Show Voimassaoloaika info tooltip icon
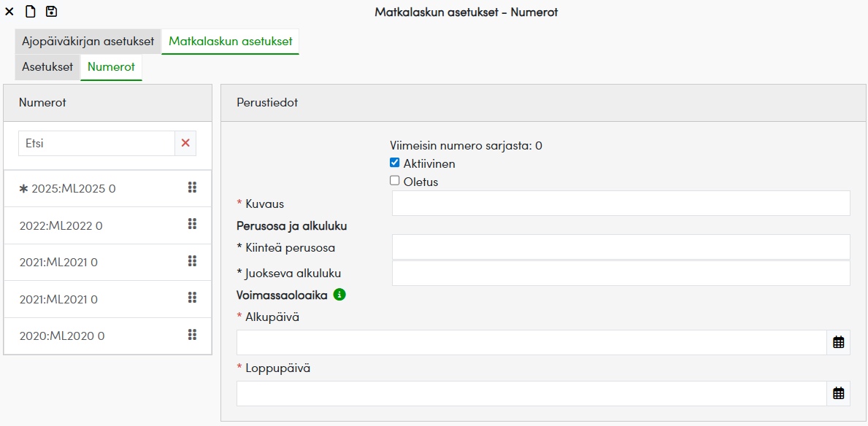868x426 pixels. pyautogui.click(x=339, y=295)
